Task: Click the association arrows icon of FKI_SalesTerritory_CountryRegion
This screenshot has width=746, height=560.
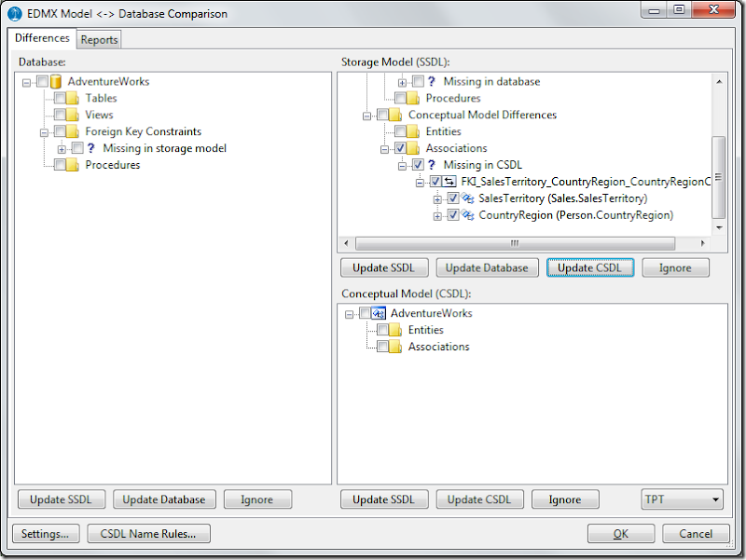Action: [449, 182]
